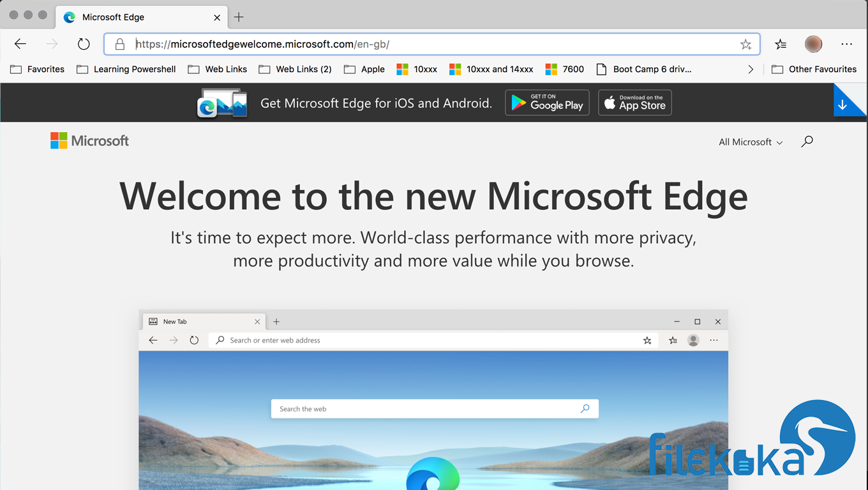This screenshot has height=490, width=868.
Task: Click the macOS yellow minimize window button
Action: coord(28,15)
